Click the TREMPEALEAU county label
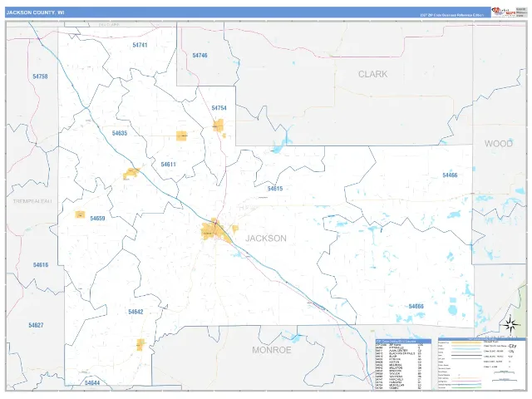The image size is (532, 399). pyautogui.click(x=32, y=201)
